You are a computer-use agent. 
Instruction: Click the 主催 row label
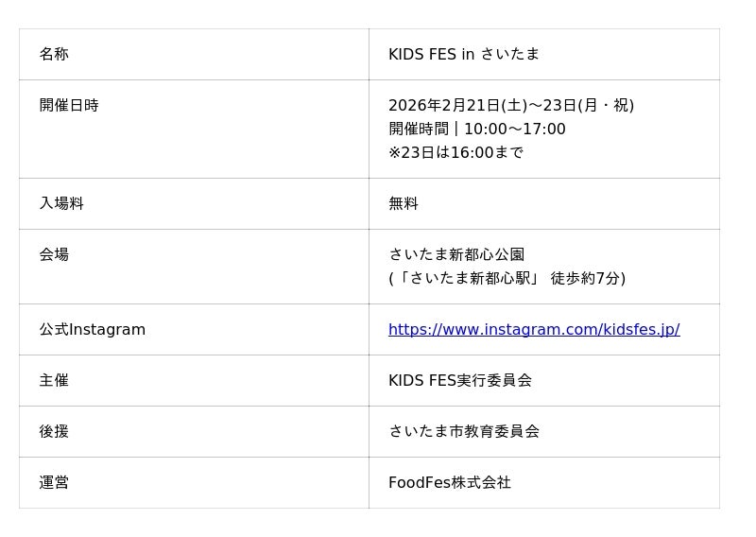(54, 381)
